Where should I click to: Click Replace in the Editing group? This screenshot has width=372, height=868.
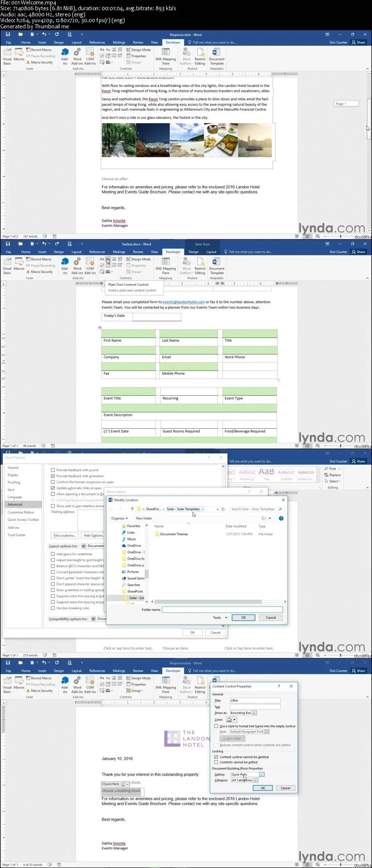pos(332,475)
